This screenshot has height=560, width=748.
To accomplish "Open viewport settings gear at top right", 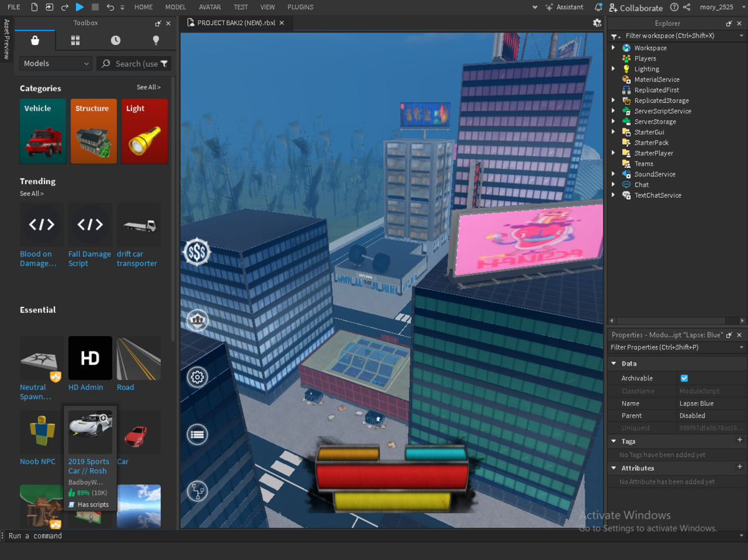I will pyautogui.click(x=597, y=22).
